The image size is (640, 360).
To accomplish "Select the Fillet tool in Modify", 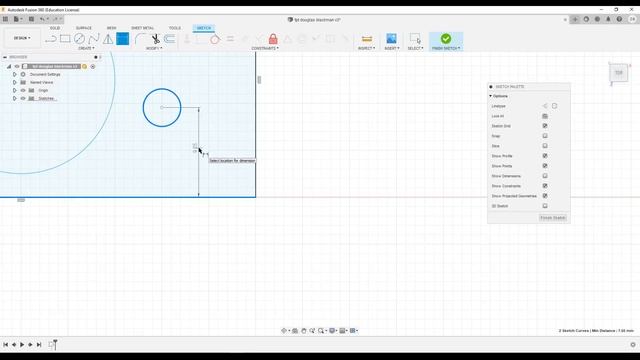I will (x=140, y=39).
